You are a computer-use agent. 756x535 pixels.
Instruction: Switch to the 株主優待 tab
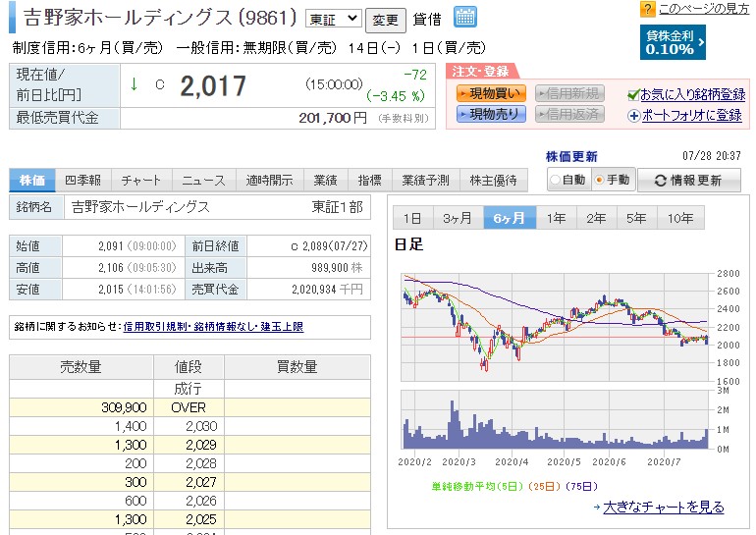494,181
